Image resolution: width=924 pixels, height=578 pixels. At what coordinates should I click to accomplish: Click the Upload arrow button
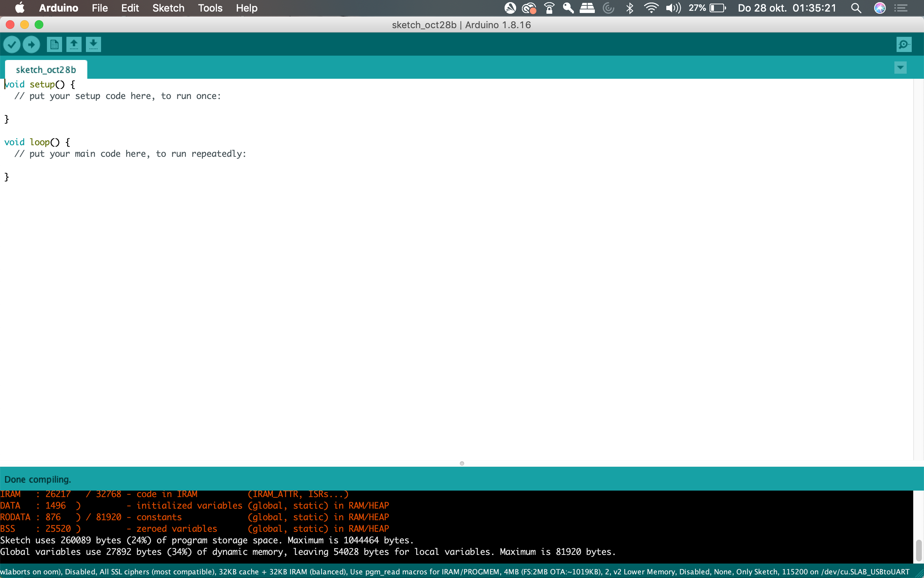click(x=31, y=44)
